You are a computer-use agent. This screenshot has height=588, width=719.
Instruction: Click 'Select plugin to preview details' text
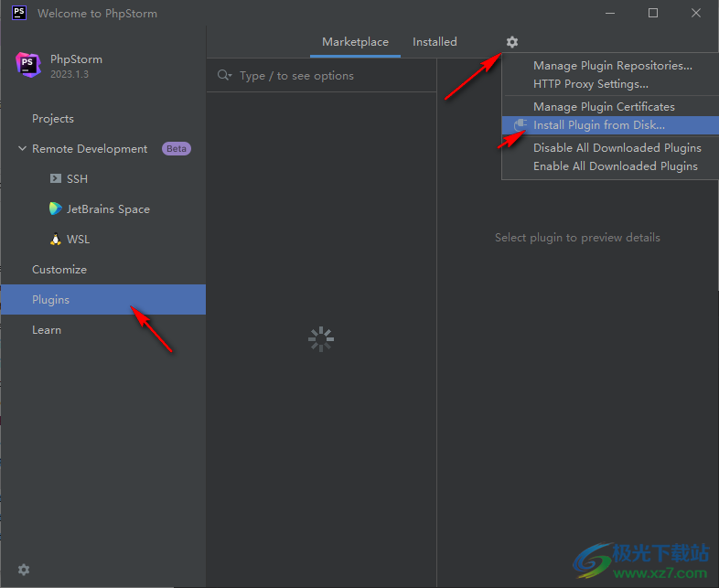coord(577,238)
